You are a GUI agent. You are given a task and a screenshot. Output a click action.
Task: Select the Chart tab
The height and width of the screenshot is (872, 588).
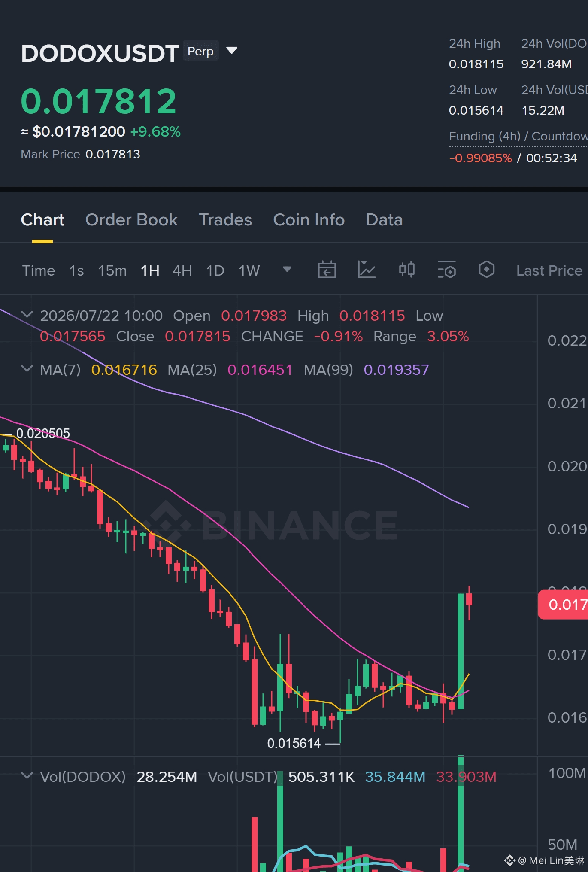[42, 220]
